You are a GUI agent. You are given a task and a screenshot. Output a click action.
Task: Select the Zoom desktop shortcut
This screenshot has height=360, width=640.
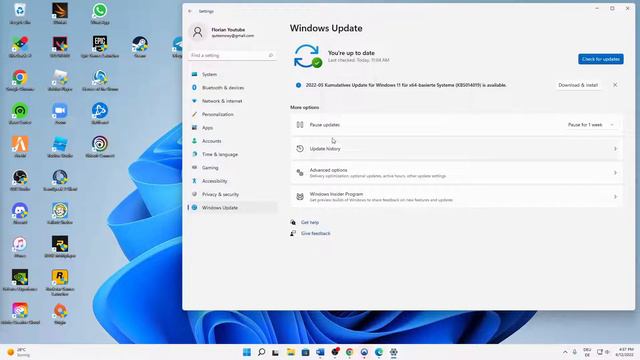pyautogui.click(x=60, y=113)
